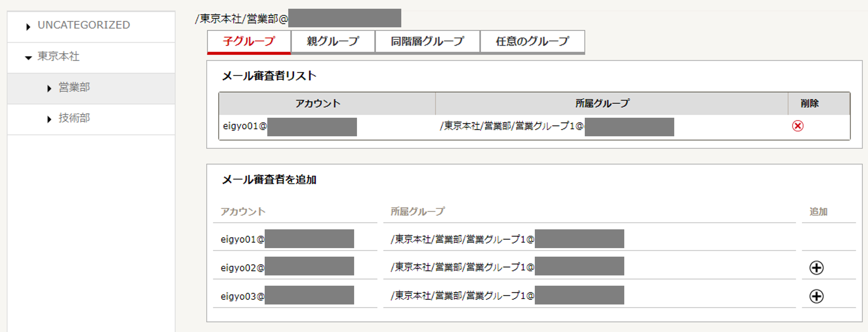Viewport: 868px width, 332px height.
Task: Switch to the 子グループ tab
Action: click(249, 42)
